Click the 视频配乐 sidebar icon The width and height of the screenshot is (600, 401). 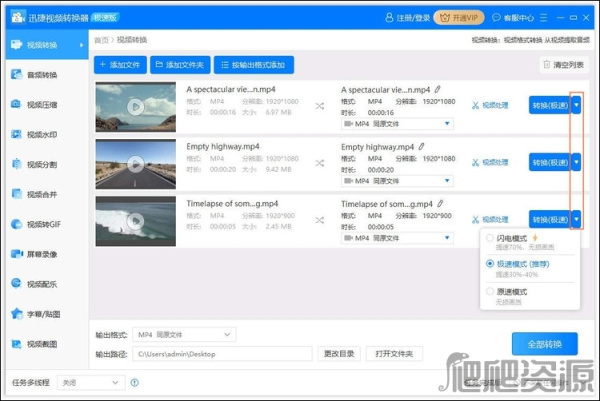[x=16, y=284]
